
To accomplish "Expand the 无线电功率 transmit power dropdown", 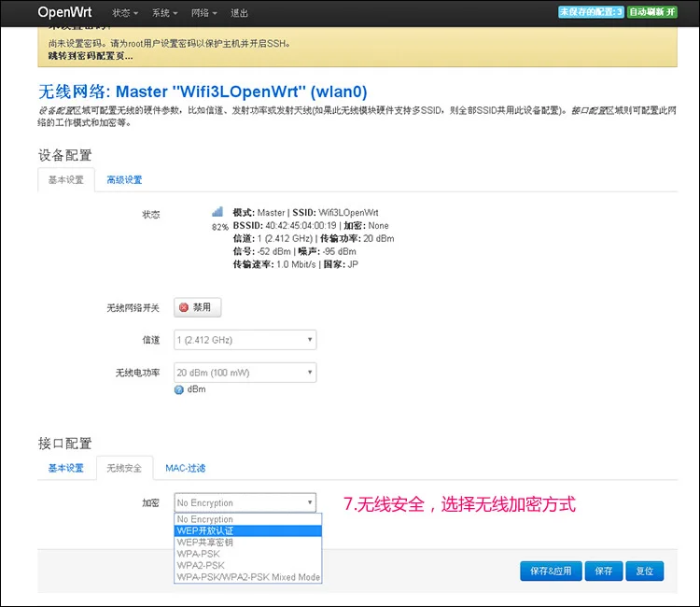I will (x=245, y=373).
